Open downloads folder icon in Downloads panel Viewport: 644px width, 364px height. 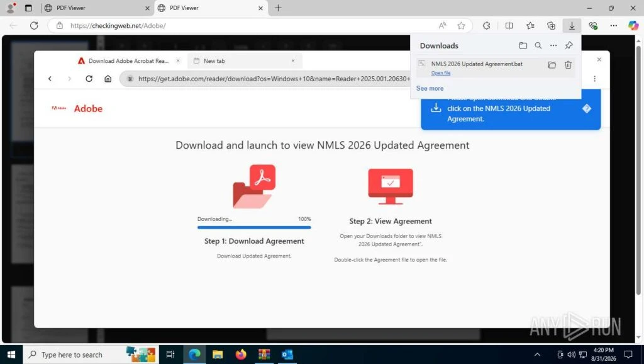[x=523, y=45]
